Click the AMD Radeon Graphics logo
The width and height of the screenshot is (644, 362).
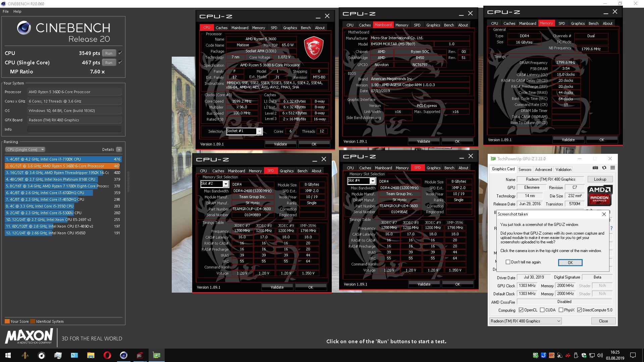(x=599, y=195)
